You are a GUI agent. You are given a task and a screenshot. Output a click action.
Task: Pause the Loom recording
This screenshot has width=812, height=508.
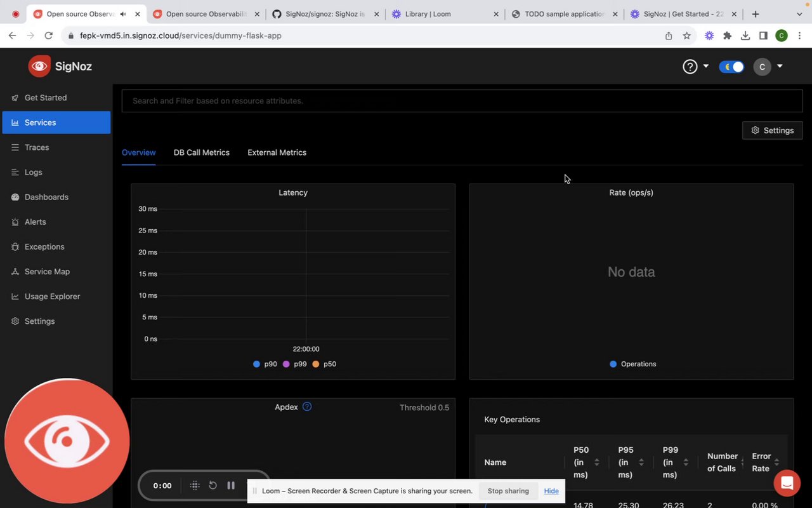(x=231, y=485)
